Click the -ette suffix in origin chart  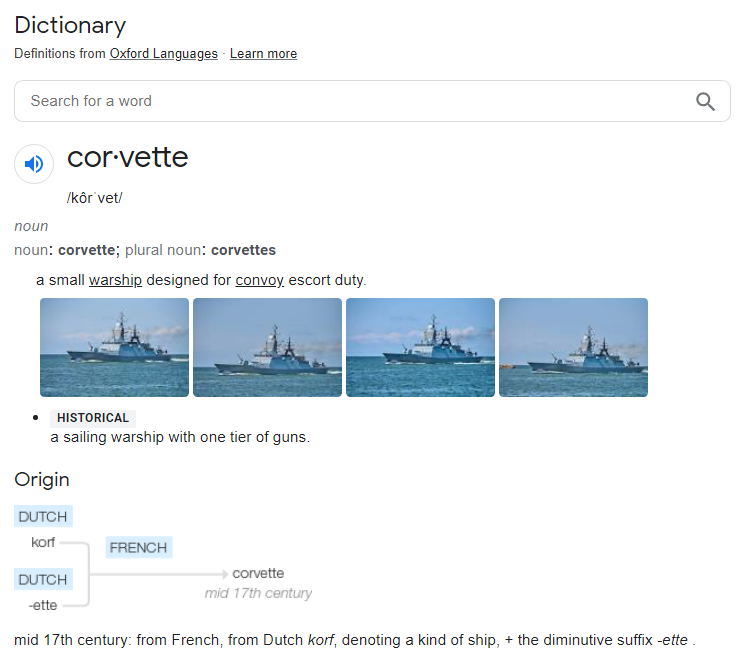(x=43, y=605)
